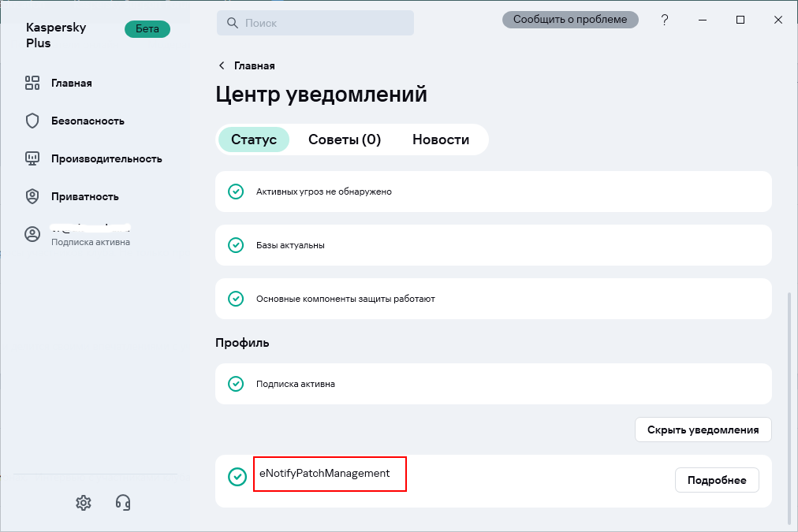Viewport: 798px width, 532px height.
Task: Switch to the Новости tab
Action: [441, 140]
